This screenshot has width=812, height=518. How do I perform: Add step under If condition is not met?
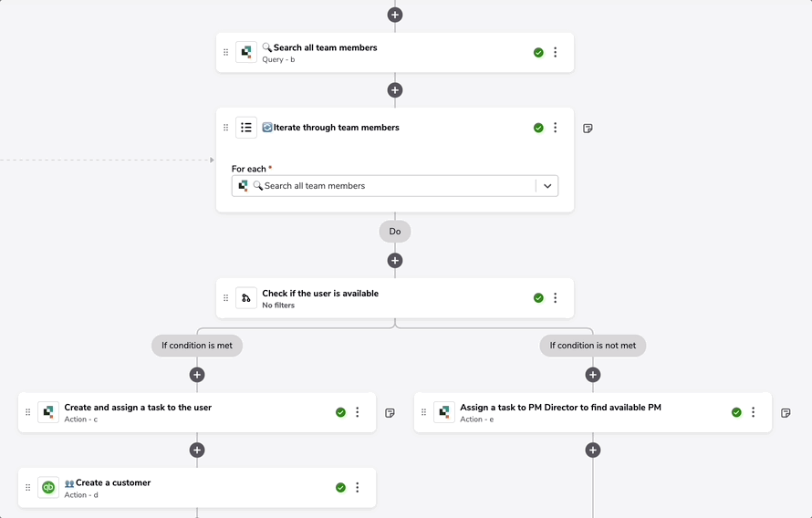(x=593, y=375)
